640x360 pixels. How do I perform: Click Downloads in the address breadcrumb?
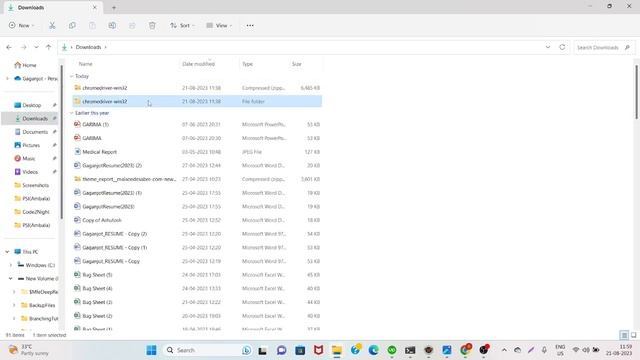[88, 47]
